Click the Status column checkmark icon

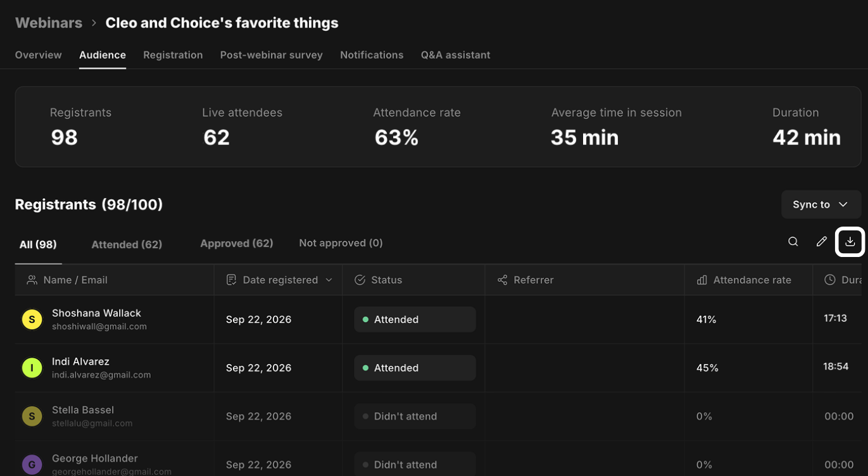pyautogui.click(x=360, y=280)
